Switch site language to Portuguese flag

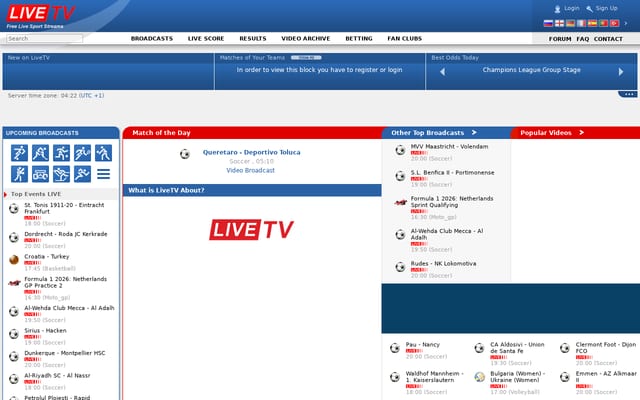pos(603,23)
